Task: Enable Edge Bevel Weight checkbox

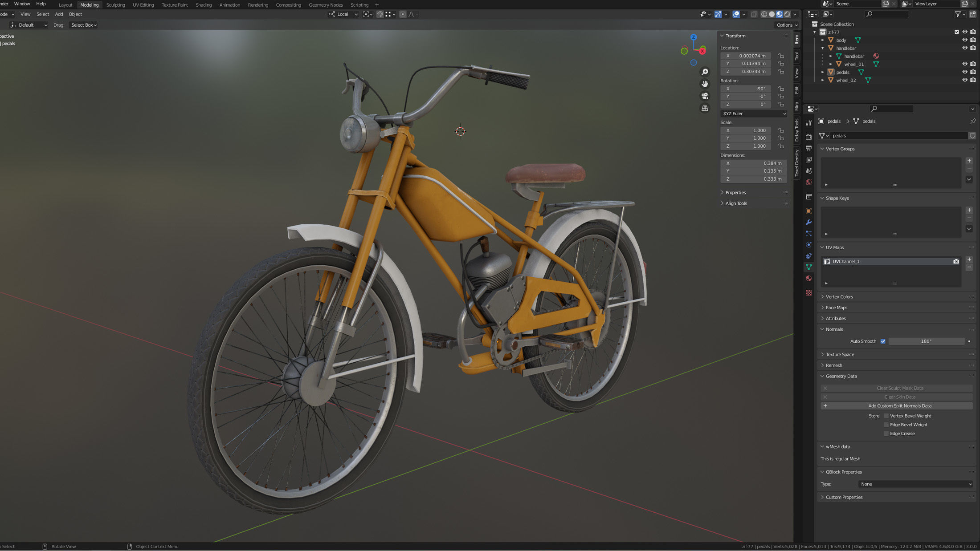Action: [x=886, y=425]
